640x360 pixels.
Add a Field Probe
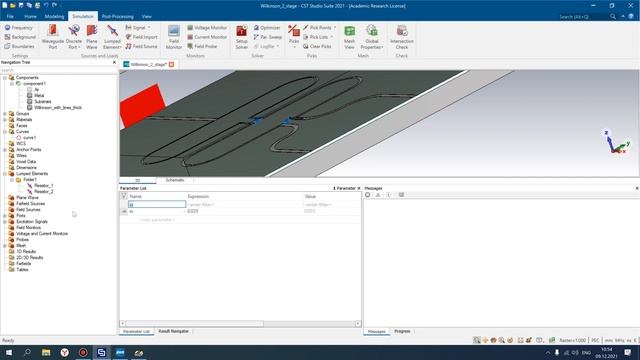coord(202,47)
